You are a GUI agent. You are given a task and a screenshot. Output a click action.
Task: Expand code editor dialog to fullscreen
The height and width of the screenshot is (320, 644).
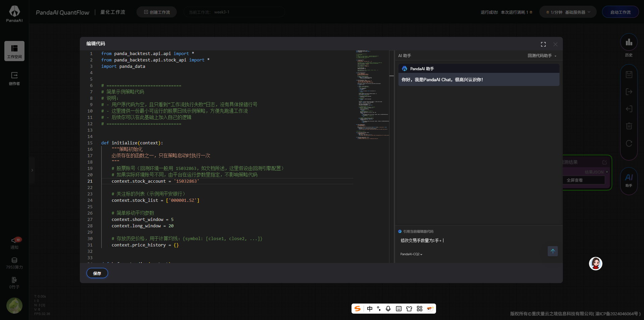tap(543, 44)
